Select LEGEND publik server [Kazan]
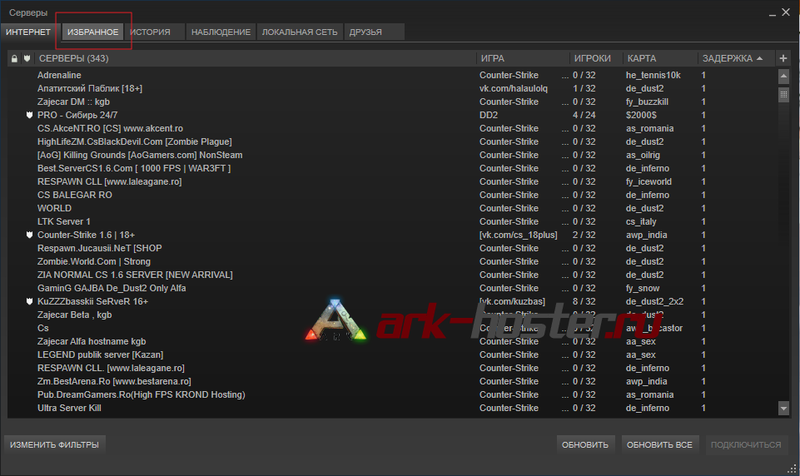The height and width of the screenshot is (476, 800). [391, 355]
